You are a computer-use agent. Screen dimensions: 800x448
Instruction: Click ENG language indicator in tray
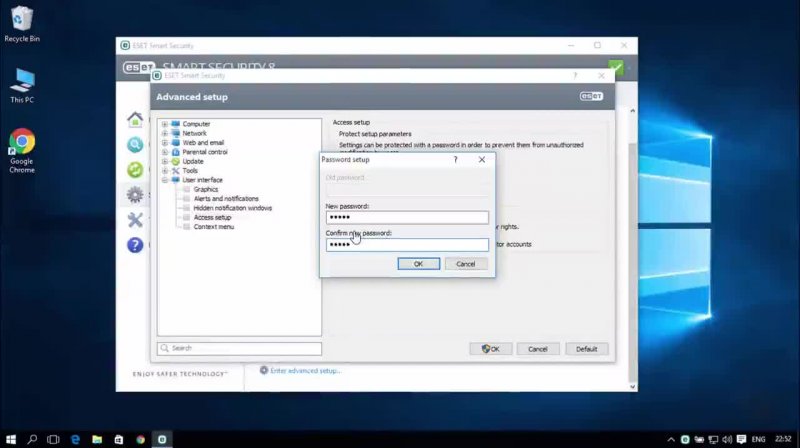(x=759, y=439)
